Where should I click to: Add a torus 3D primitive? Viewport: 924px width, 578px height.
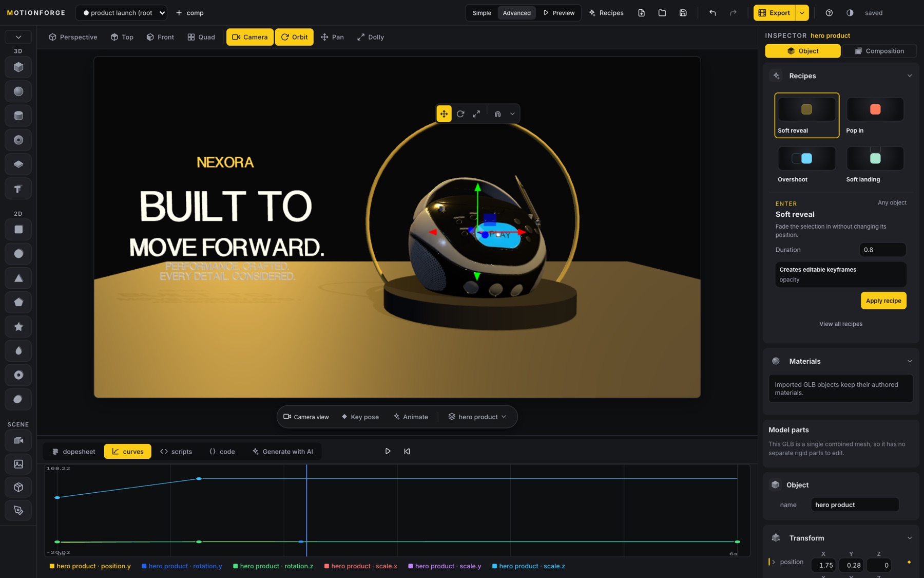18,140
